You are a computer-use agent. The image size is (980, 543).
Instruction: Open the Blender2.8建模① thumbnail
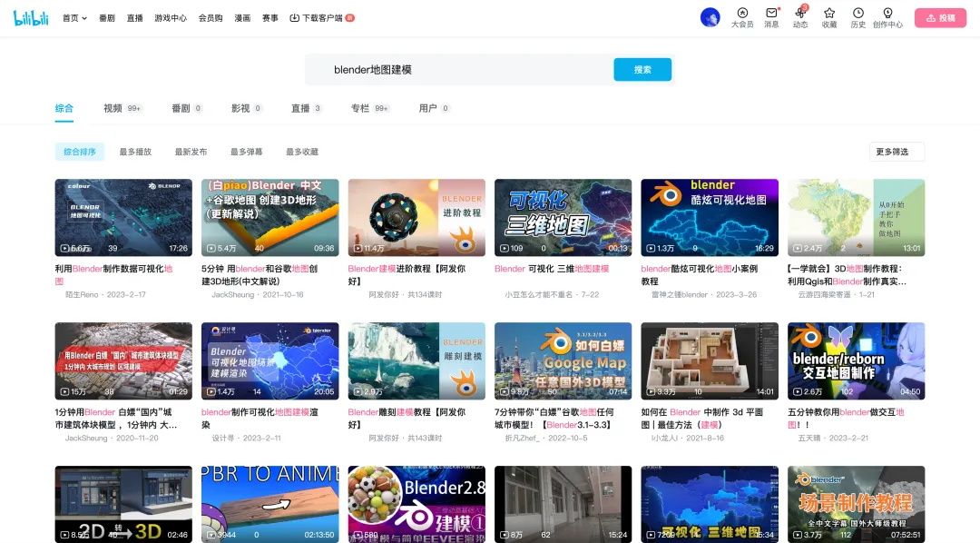click(x=416, y=504)
